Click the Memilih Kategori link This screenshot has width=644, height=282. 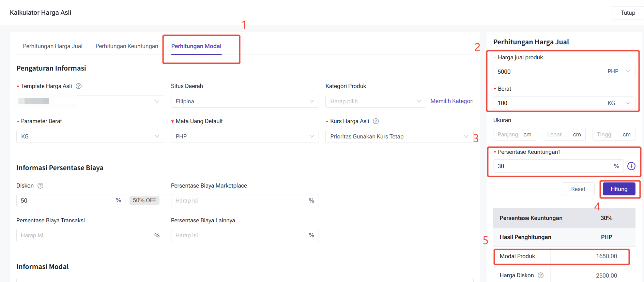click(452, 101)
